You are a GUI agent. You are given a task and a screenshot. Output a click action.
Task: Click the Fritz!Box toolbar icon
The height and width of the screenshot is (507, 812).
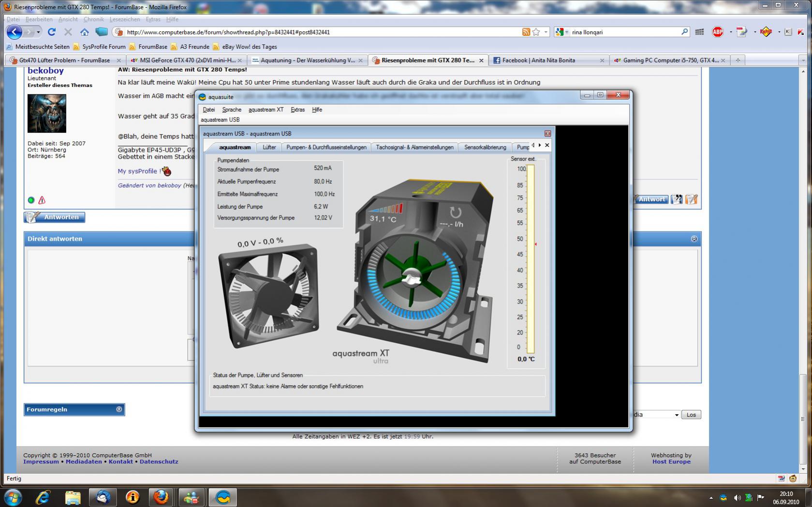766,32
